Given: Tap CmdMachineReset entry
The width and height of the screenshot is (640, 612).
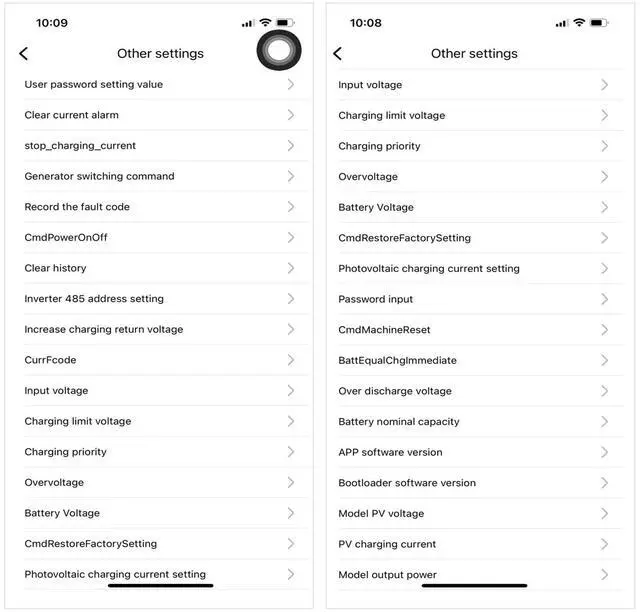Looking at the screenshot, I should tap(384, 330).
